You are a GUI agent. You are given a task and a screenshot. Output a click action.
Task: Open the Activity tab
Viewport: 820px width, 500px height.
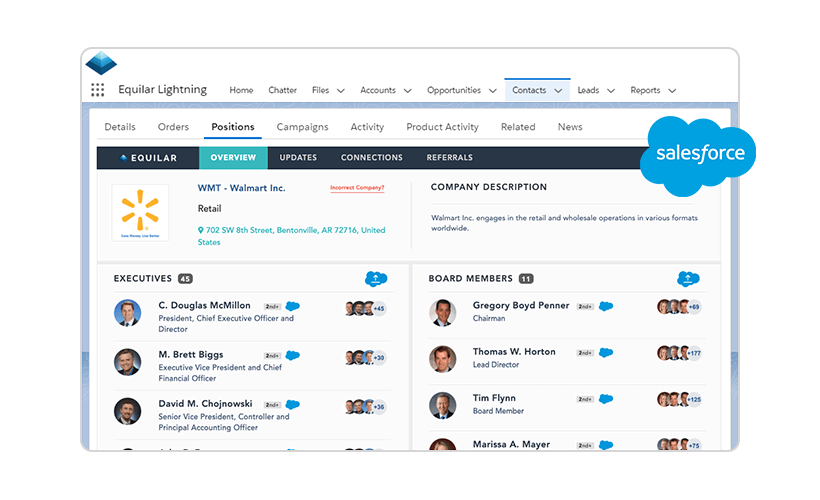point(367,127)
